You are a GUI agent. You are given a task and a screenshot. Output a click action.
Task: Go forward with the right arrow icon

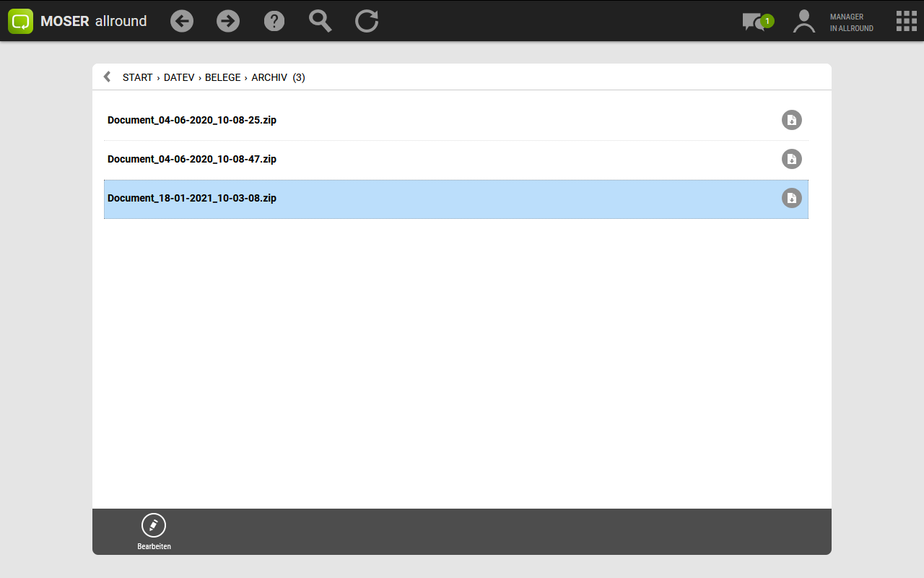[228, 21]
